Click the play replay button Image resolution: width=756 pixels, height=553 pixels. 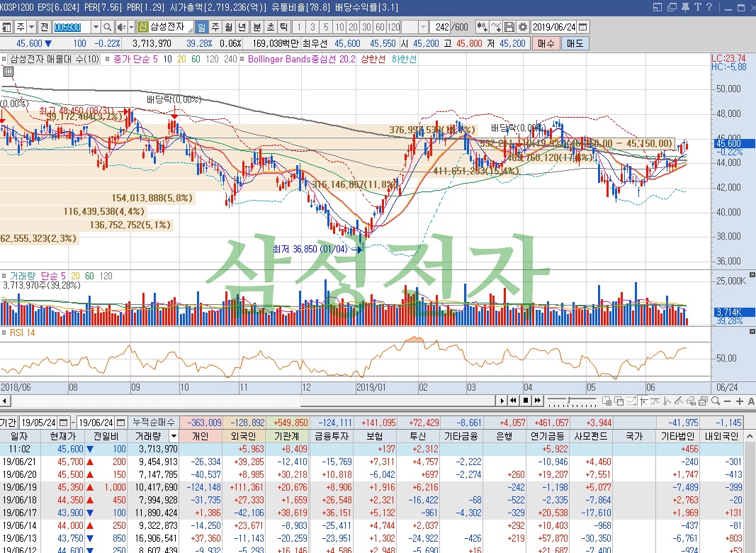(502, 401)
